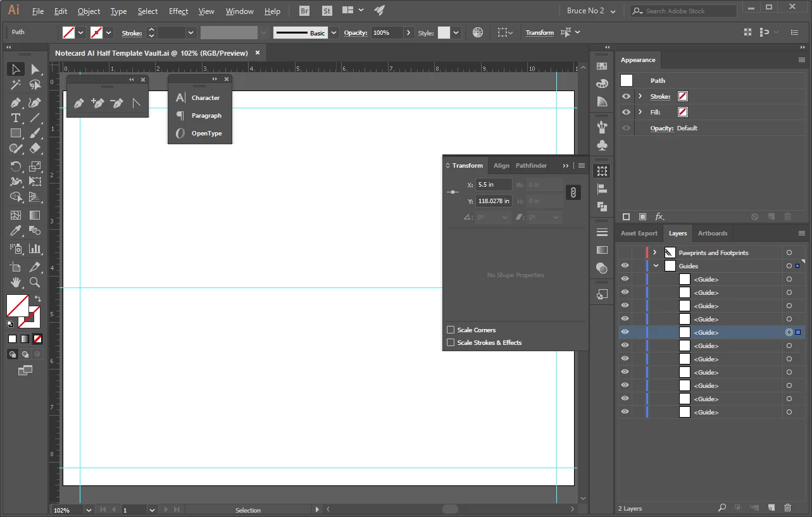This screenshot has height=517, width=812.
Task: Choose the Rectangle tool
Action: (x=16, y=134)
